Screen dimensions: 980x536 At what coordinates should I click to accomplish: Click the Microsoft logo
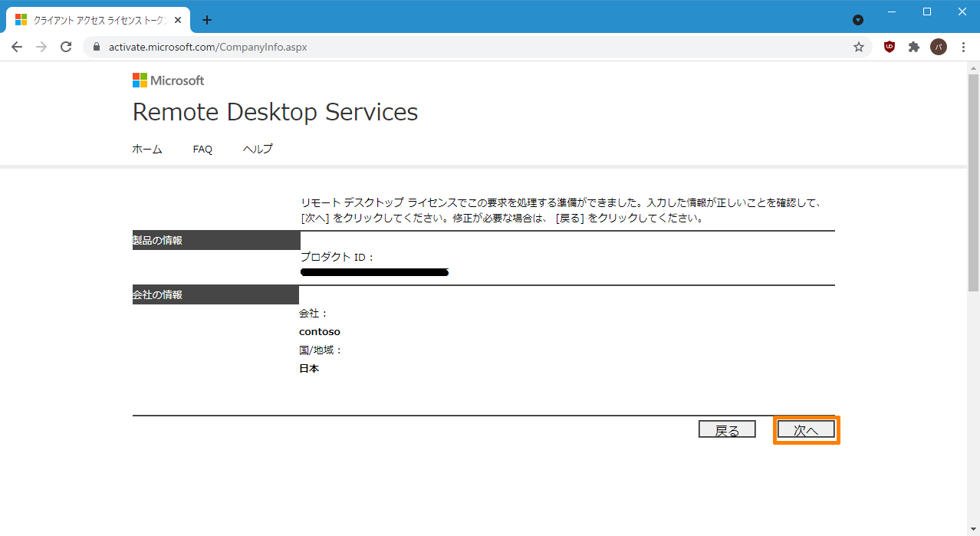[x=168, y=81]
